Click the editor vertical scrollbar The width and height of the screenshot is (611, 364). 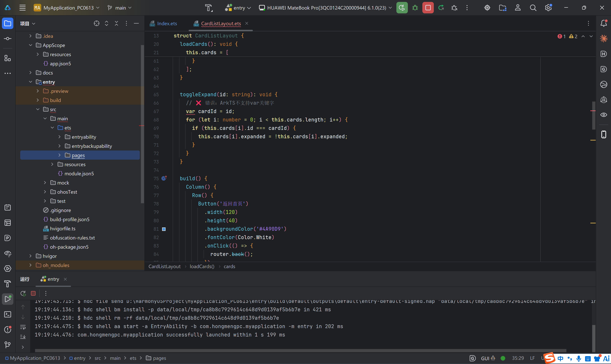tap(594, 115)
